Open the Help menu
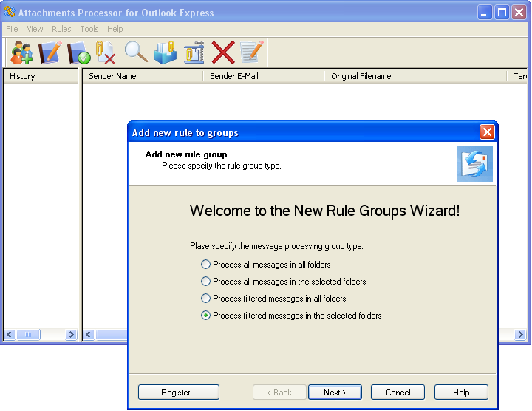The width and height of the screenshot is (532, 411). pos(115,29)
